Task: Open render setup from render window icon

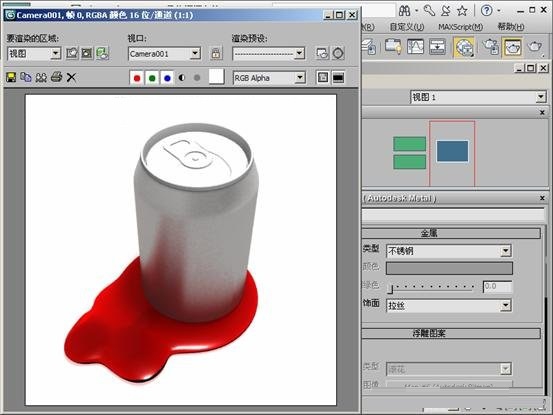Action: coord(322,53)
